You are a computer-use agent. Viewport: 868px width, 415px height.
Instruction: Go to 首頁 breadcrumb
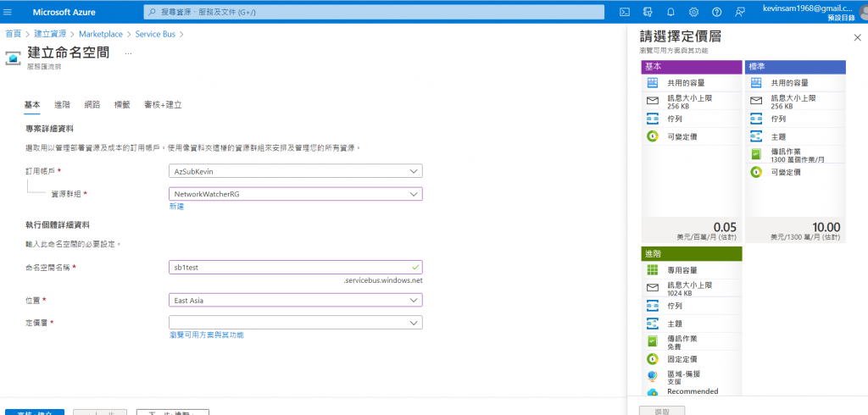[x=14, y=34]
